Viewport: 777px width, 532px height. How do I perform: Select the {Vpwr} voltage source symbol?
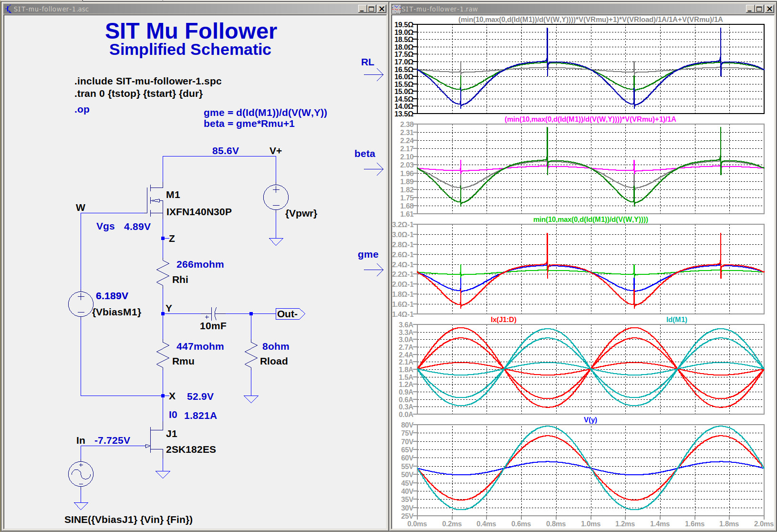tap(276, 197)
